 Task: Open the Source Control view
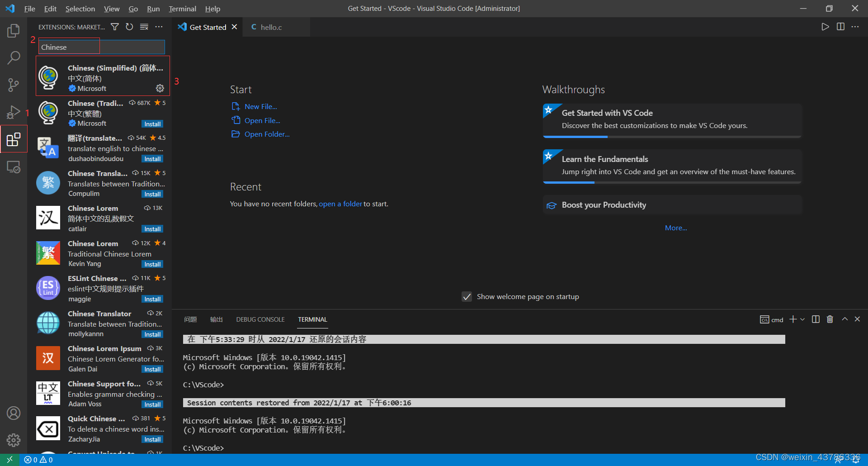[14, 85]
